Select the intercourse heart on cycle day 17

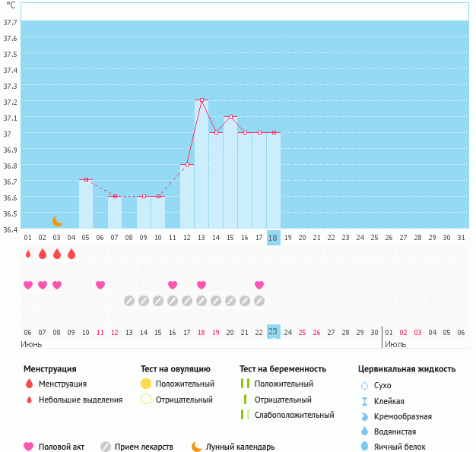point(259,285)
